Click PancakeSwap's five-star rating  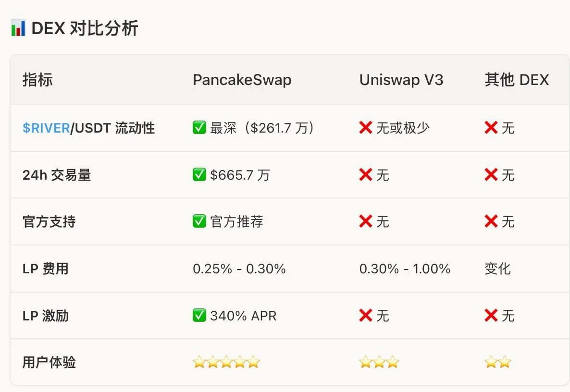tap(226, 362)
